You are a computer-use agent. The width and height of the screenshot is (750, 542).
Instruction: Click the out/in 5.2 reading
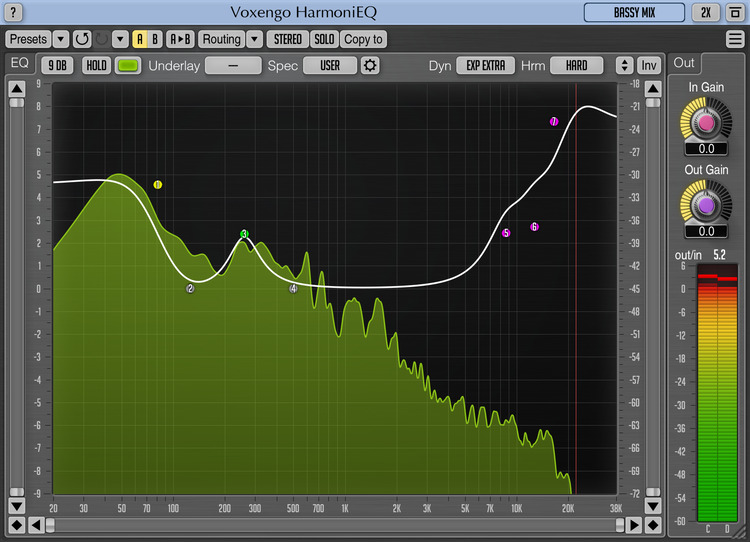point(719,255)
